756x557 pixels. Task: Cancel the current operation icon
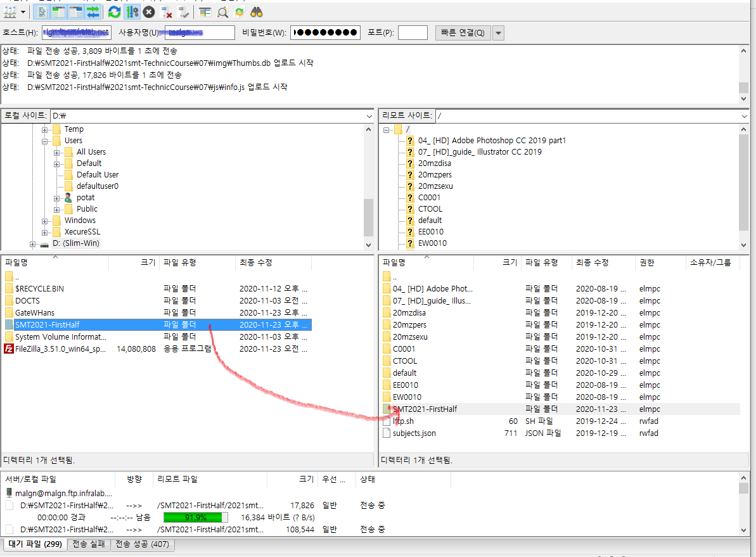pos(149,12)
